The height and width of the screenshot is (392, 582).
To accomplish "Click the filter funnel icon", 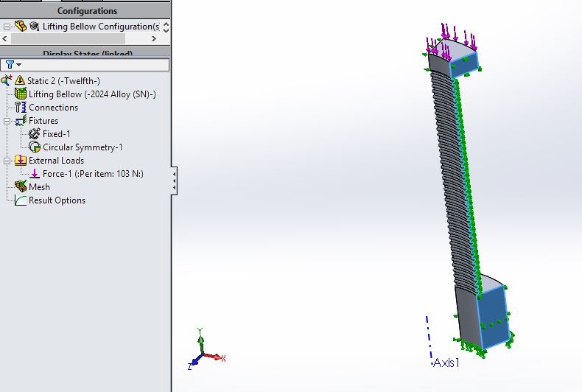I will coord(10,65).
